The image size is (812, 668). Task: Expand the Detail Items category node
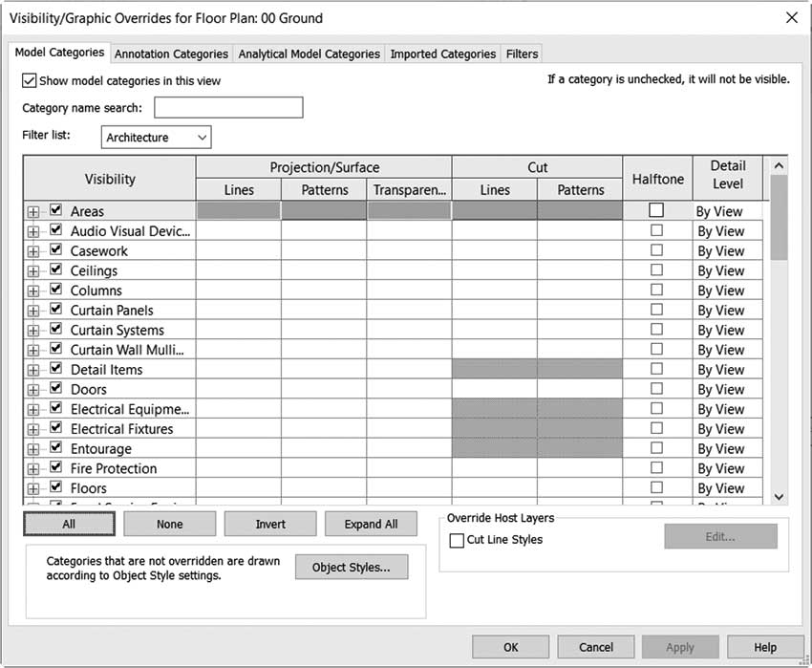tap(33, 370)
